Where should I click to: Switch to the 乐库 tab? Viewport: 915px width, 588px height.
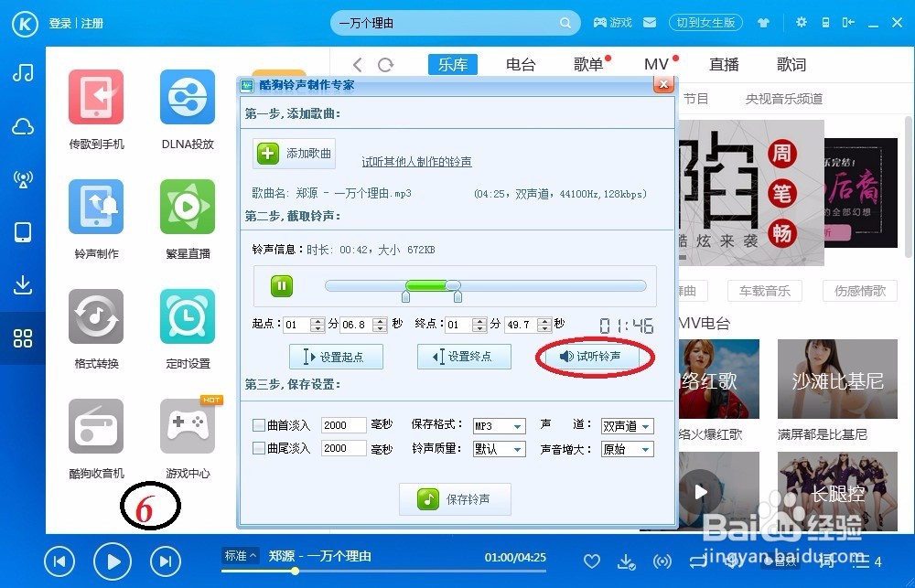(453, 64)
